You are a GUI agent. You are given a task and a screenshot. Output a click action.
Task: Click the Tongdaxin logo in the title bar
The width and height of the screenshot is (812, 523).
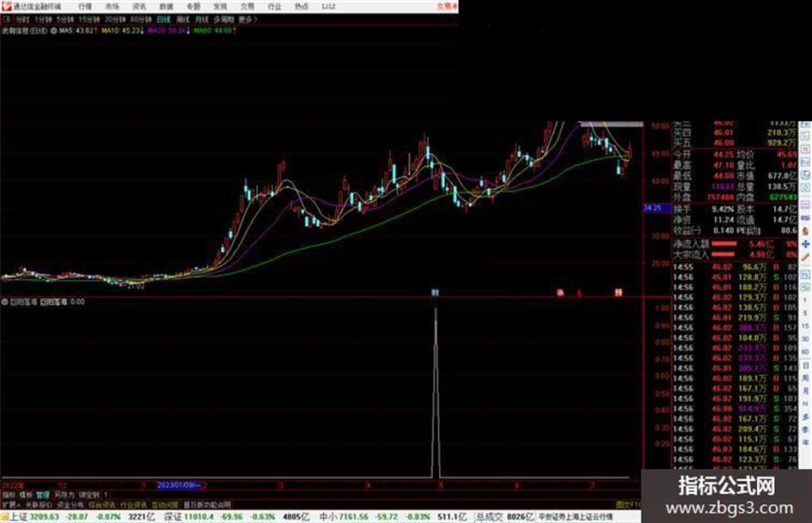point(6,6)
